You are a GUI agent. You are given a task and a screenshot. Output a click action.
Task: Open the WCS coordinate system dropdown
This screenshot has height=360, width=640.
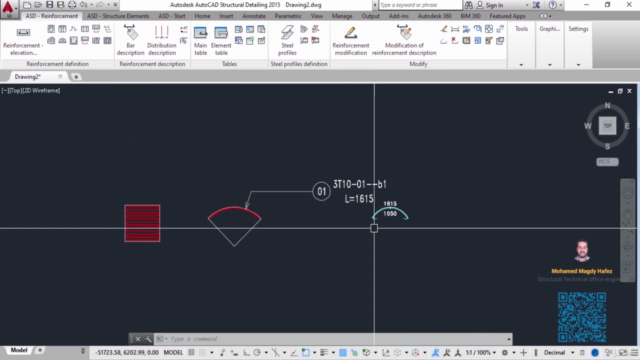(607, 162)
